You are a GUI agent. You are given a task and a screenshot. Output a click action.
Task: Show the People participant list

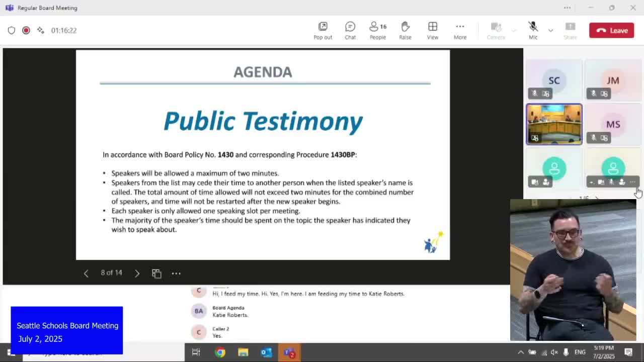click(x=377, y=30)
